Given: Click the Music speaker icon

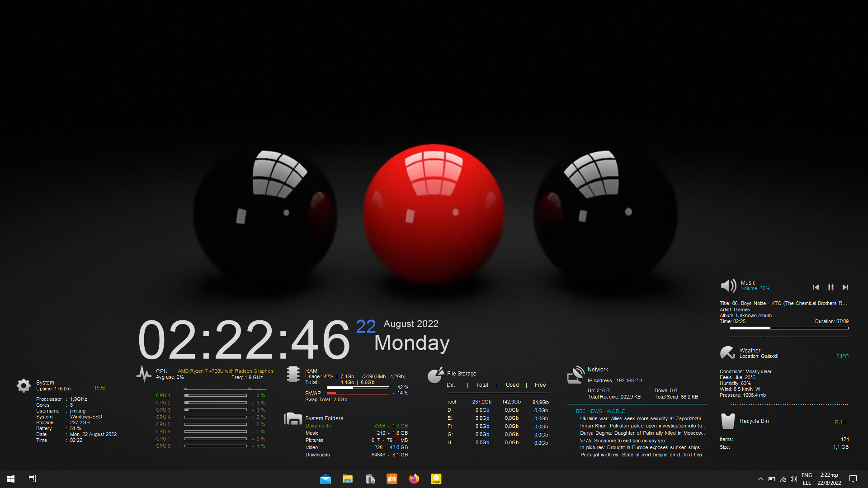Looking at the screenshot, I should point(728,286).
